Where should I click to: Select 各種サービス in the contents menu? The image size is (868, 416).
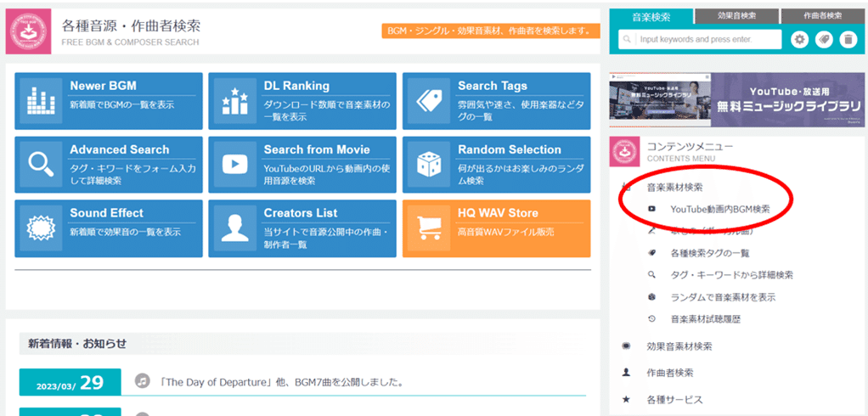(x=675, y=399)
